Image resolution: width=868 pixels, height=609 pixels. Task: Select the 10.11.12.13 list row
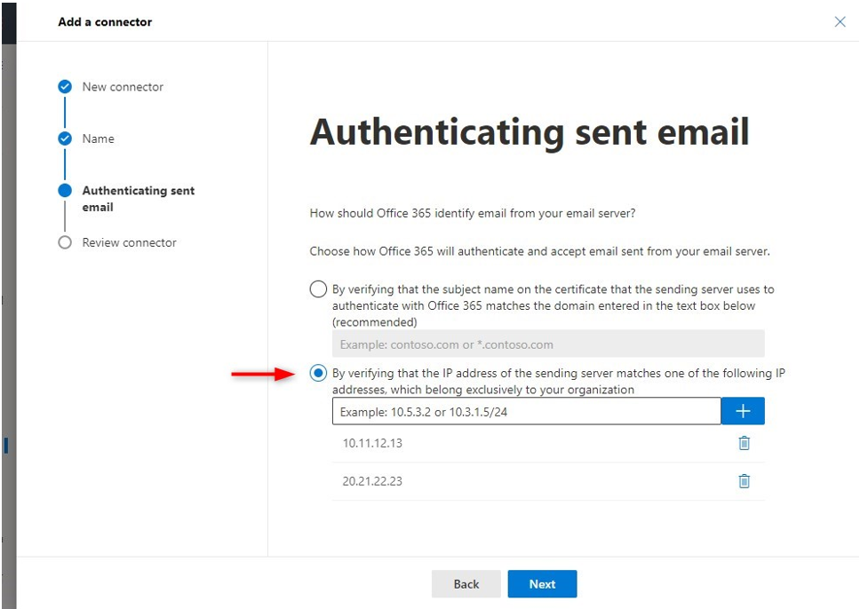click(x=548, y=444)
